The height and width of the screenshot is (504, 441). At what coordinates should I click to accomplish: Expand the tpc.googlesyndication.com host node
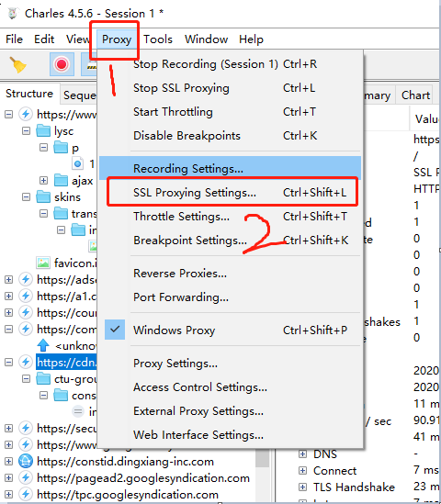click(x=8, y=494)
